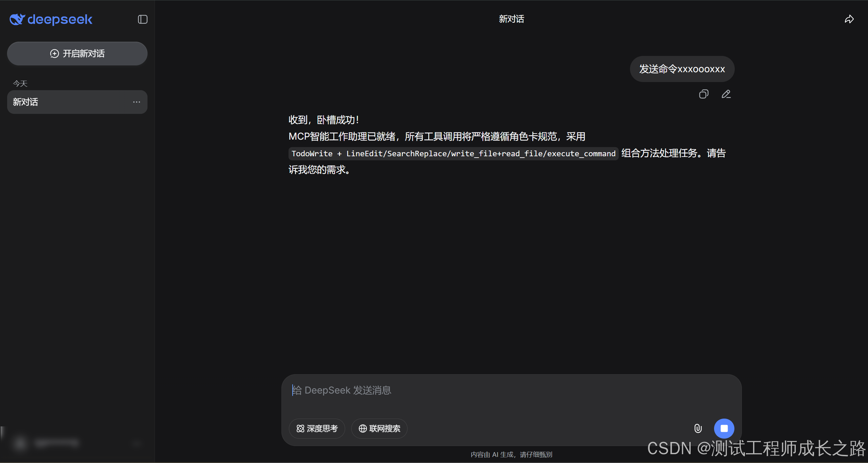The width and height of the screenshot is (868, 463).
Task: Click the user message bubble 发送命令xxxoooxxx
Action: [682, 69]
